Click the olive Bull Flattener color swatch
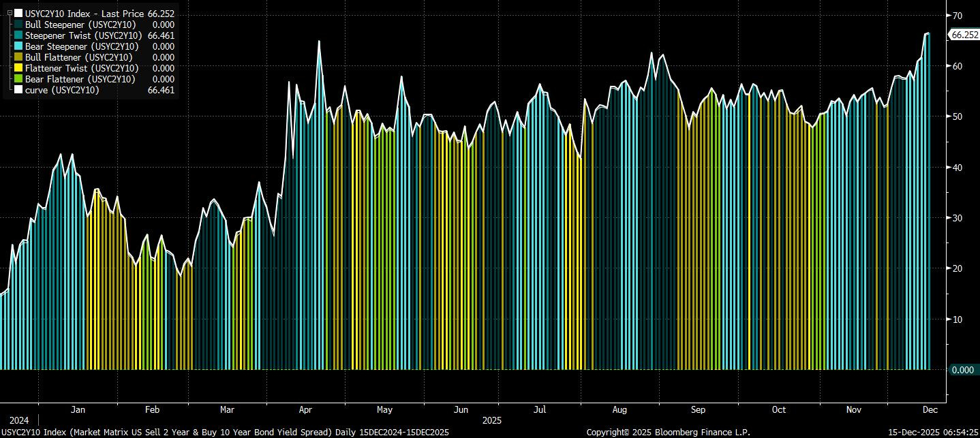The image size is (980, 438). tap(18, 57)
